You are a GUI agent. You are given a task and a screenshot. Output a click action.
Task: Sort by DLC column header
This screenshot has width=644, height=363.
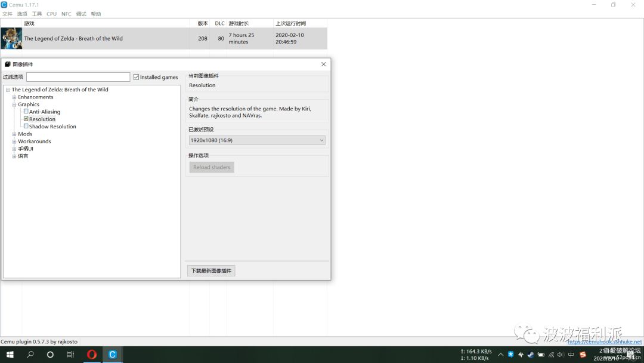click(219, 23)
